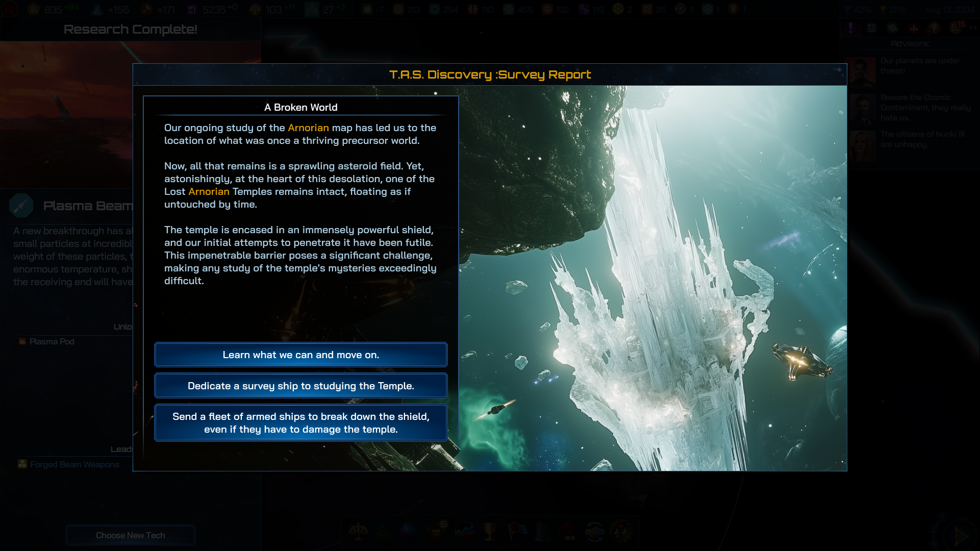Viewport: 980px width, 551px height.
Task: Open the statistics graph icon in the bottom bar
Action: click(464, 532)
